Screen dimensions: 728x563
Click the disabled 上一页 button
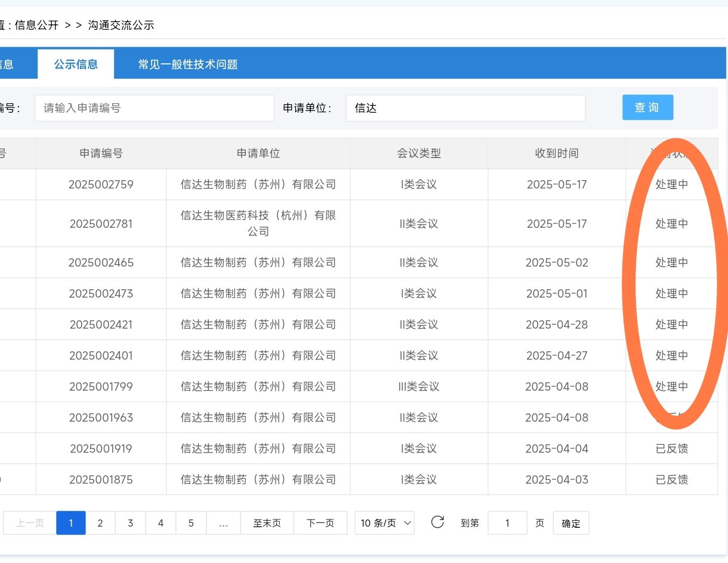coord(30,523)
